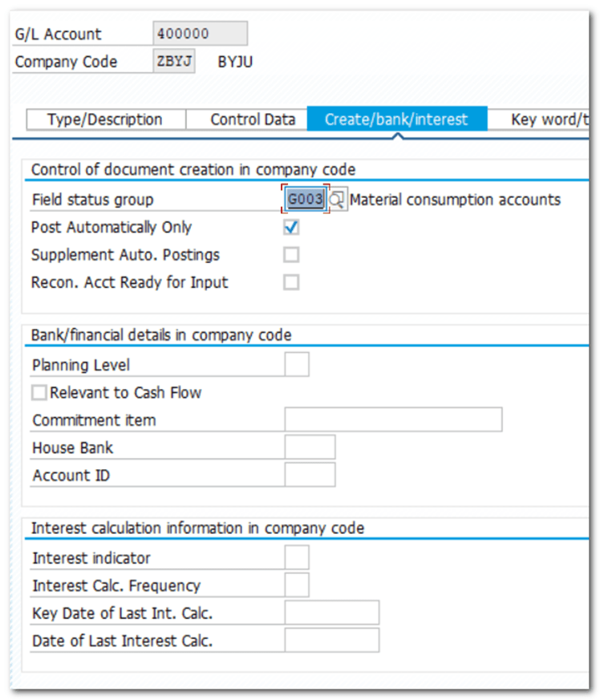Click the Company Code field ZBYJ
600x700 pixels.
click(174, 62)
